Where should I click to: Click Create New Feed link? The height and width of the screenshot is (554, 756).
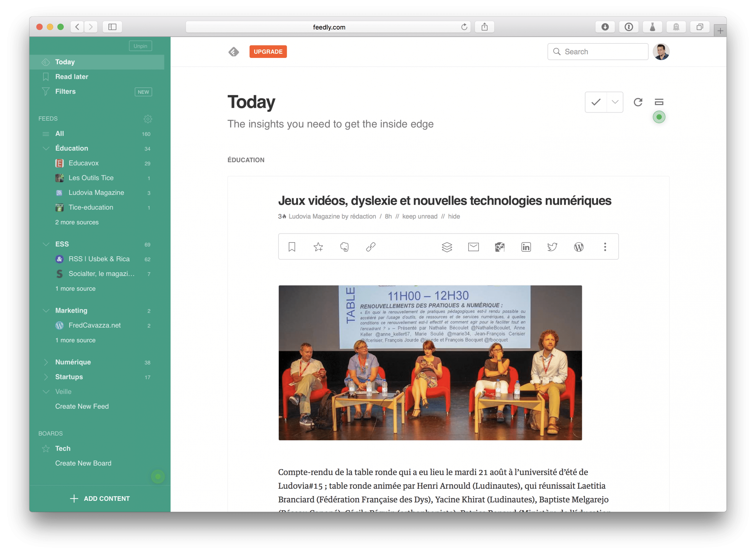pyautogui.click(x=82, y=406)
